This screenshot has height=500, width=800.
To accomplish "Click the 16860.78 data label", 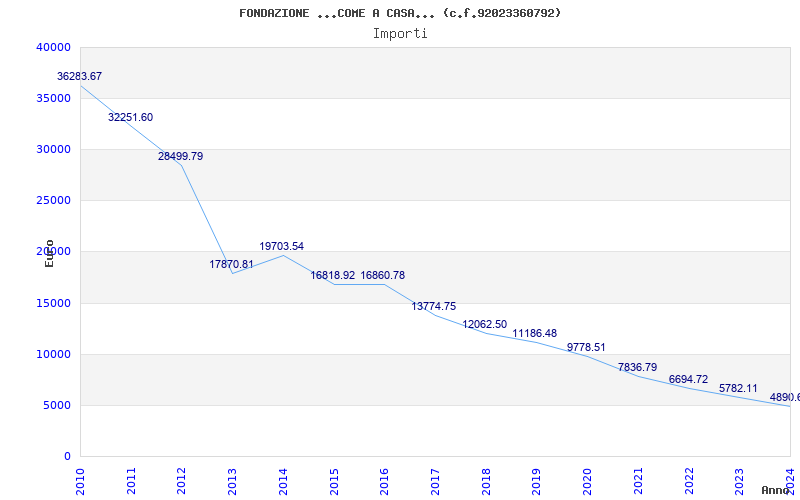I will [x=383, y=276].
